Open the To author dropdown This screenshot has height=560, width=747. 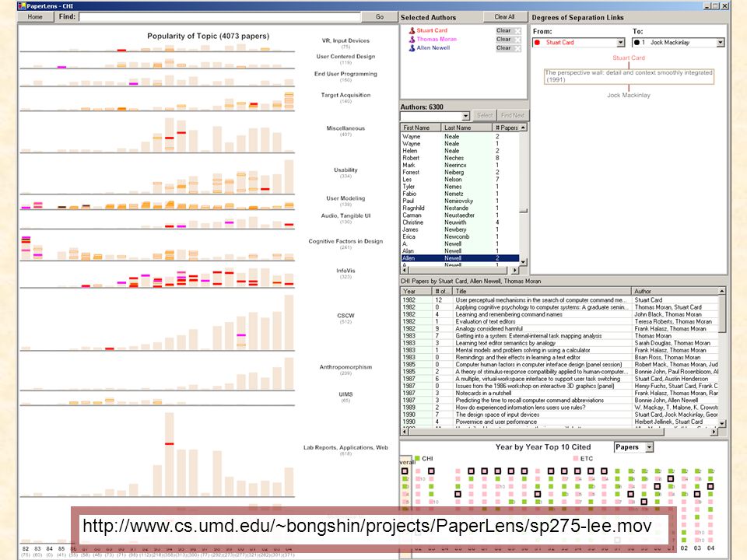click(720, 42)
